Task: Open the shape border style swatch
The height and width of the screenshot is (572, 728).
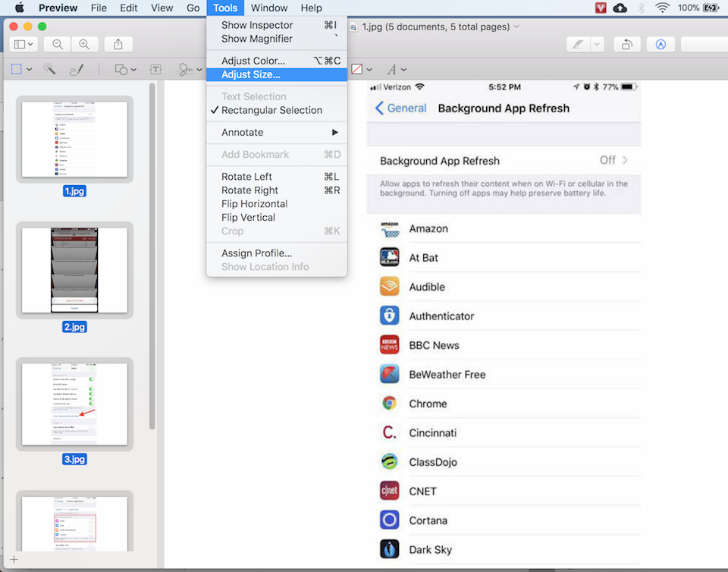Action: tap(358, 69)
